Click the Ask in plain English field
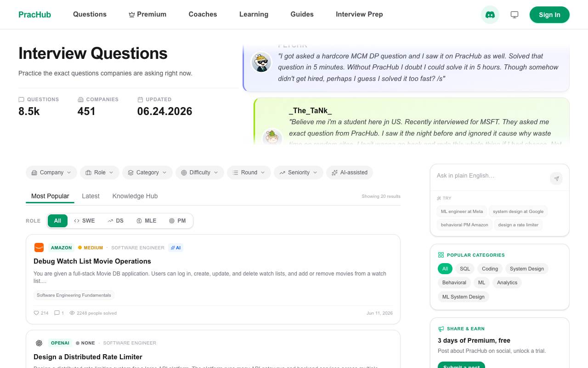 [x=490, y=176]
